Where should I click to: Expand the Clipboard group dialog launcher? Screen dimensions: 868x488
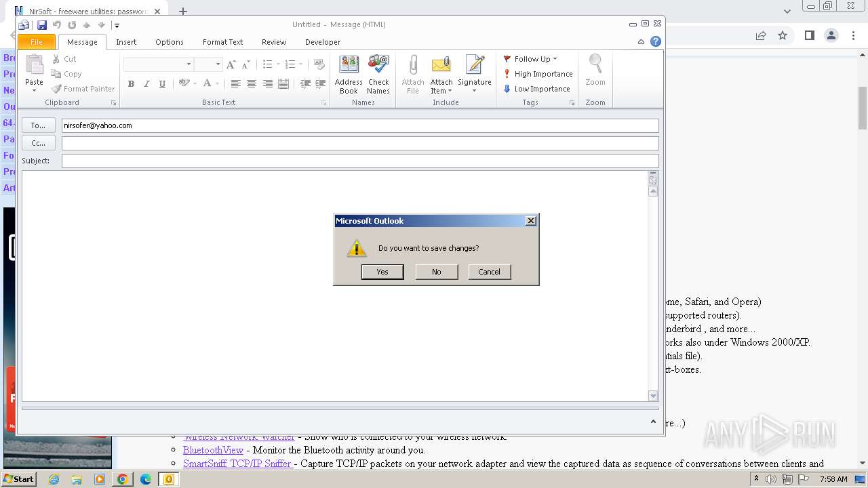click(x=114, y=103)
